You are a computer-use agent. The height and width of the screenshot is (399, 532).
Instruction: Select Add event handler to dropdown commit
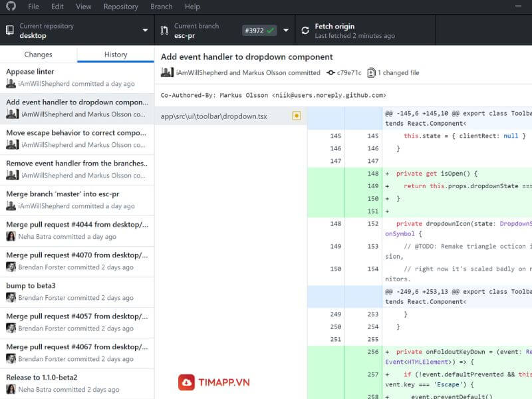coord(77,108)
